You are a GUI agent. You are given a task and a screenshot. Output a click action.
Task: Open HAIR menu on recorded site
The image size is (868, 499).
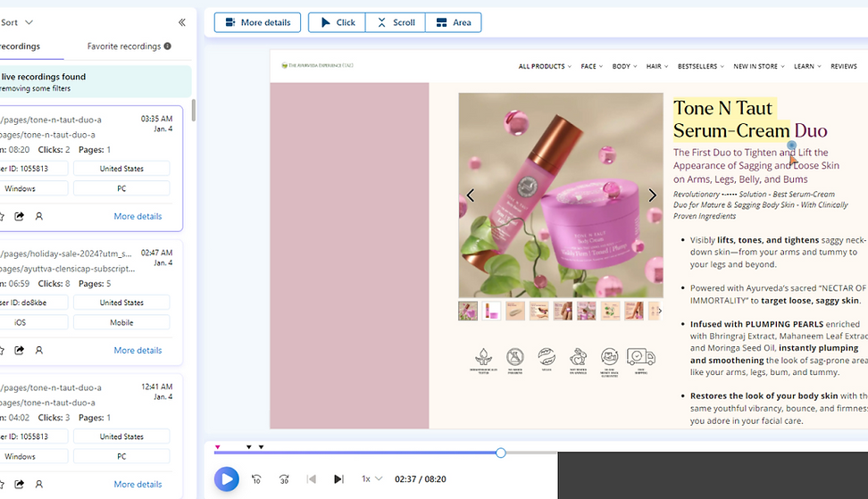(x=657, y=66)
